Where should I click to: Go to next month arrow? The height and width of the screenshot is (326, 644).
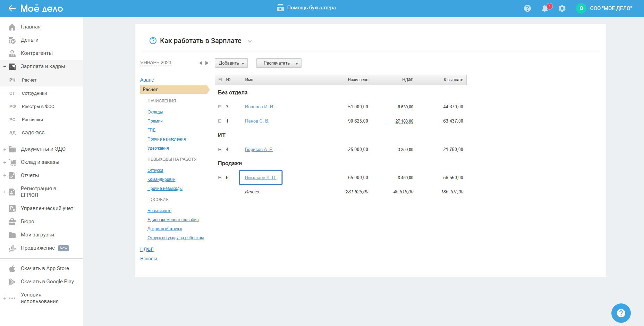tap(207, 63)
